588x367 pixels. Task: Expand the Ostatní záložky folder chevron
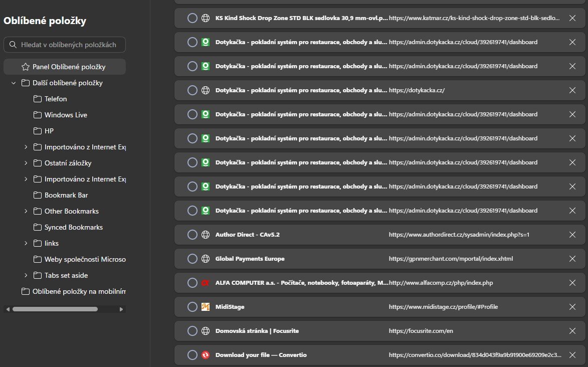26,163
